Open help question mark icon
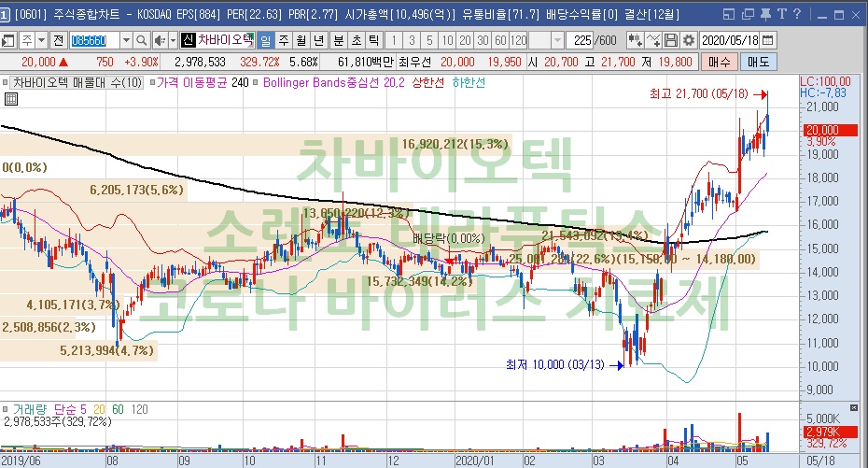 797,14
